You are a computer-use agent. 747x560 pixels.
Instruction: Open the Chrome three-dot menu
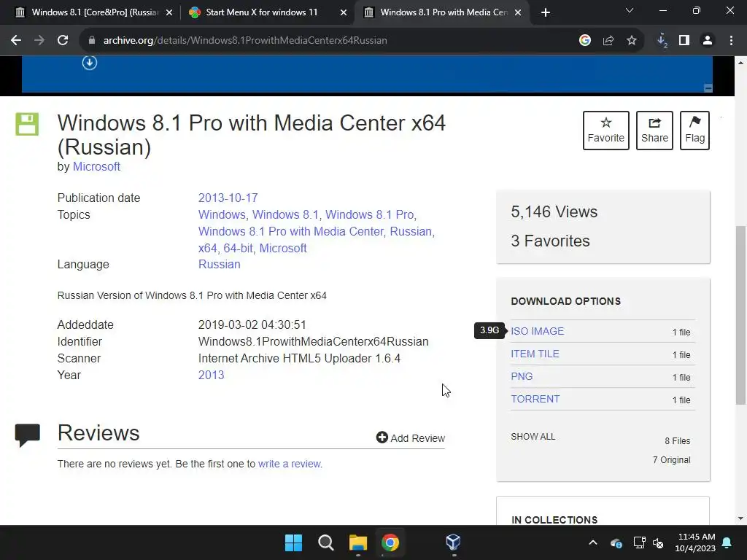point(731,41)
